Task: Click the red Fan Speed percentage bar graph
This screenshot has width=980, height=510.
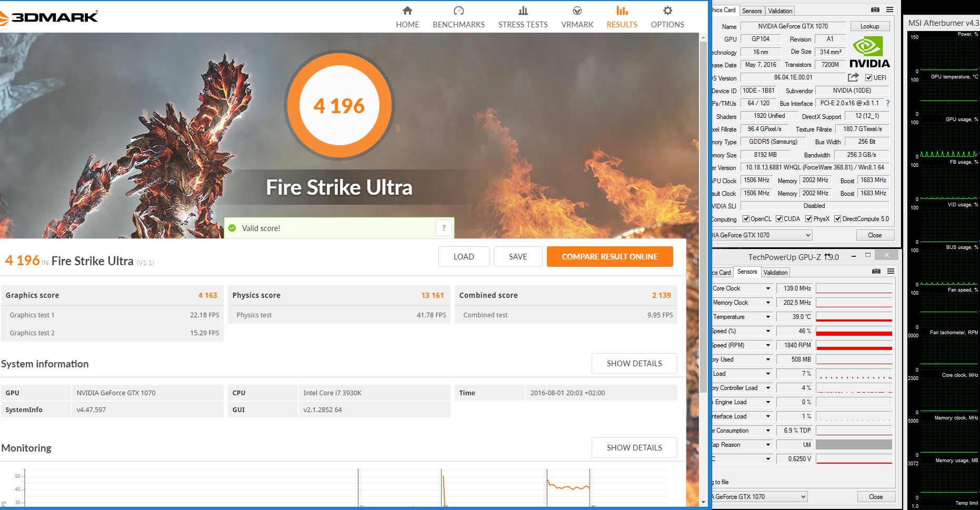Action: pos(853,331)
